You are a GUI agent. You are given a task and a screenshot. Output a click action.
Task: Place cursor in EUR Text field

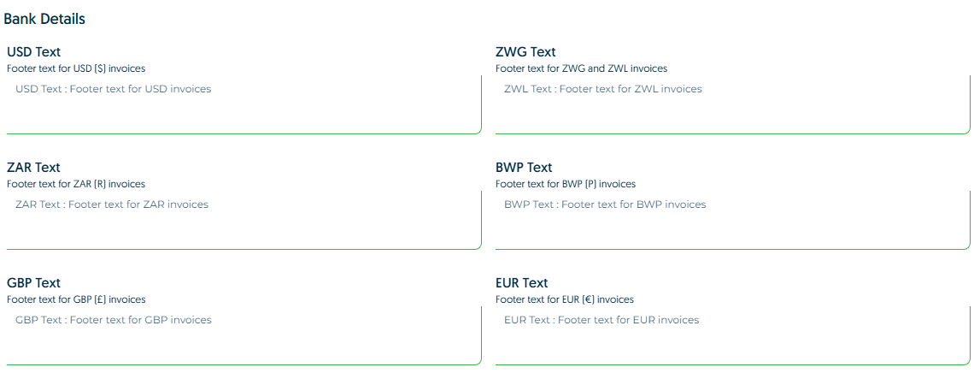732,335
